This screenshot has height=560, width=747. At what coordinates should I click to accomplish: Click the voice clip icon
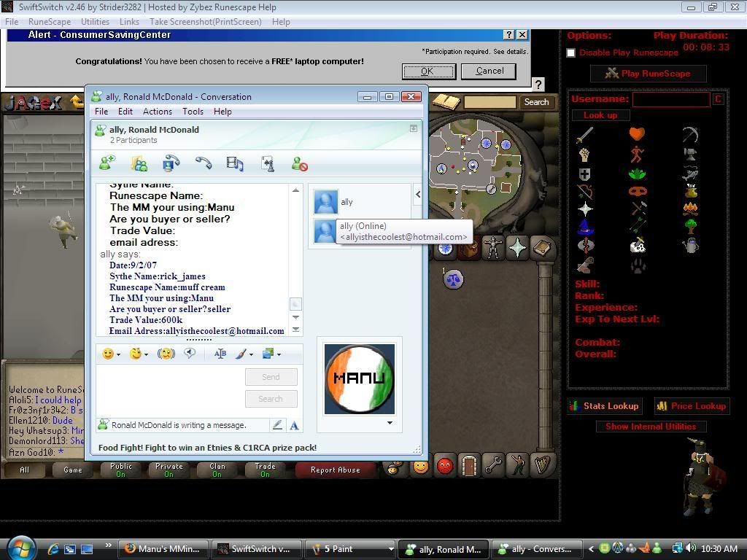point(190,354)
